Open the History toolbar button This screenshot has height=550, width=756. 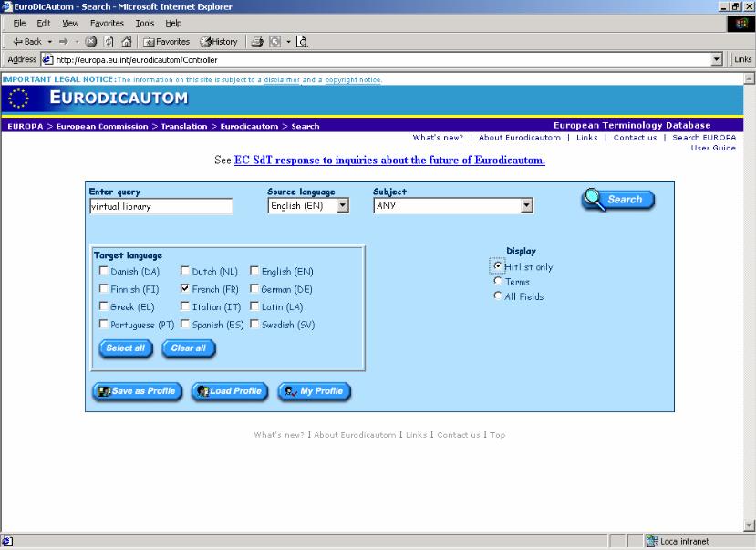(219, 42)
